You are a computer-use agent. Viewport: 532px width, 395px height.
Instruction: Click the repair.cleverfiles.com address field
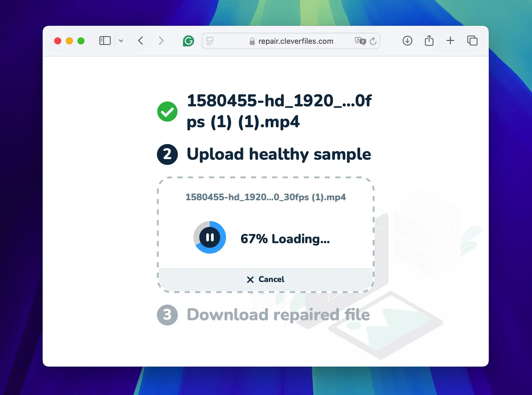click(291, 41)
